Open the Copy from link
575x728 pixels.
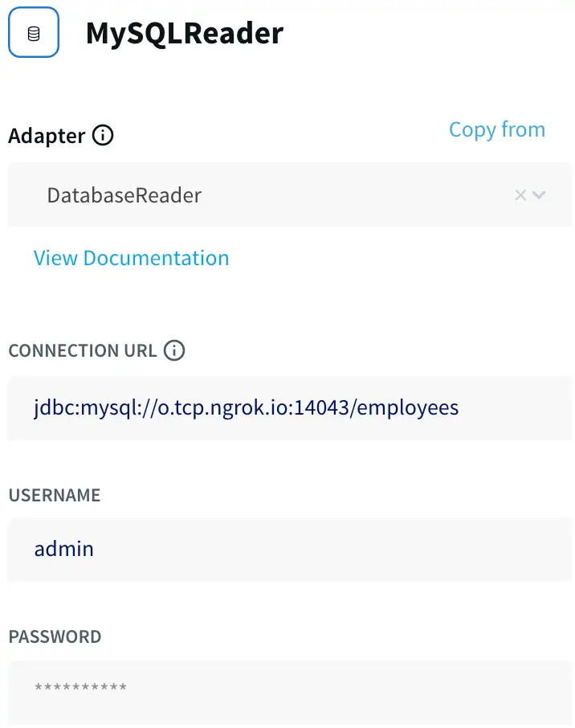pos(496,130)
